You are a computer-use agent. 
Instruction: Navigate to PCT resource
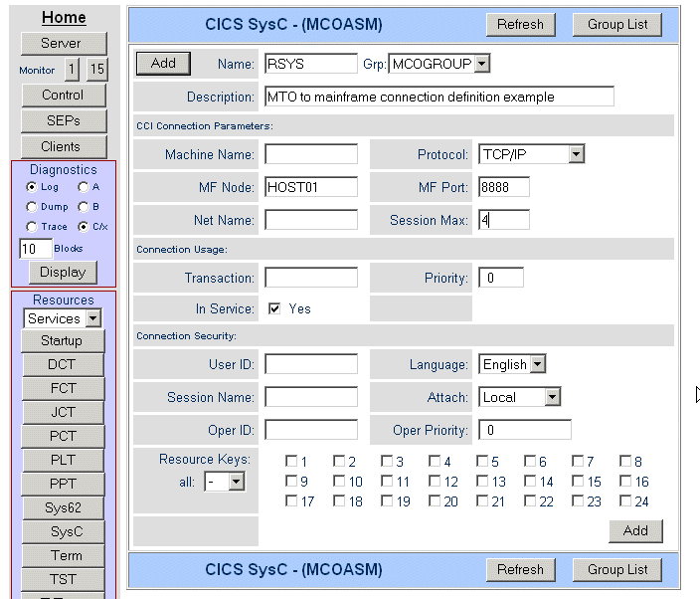[63, 436]
